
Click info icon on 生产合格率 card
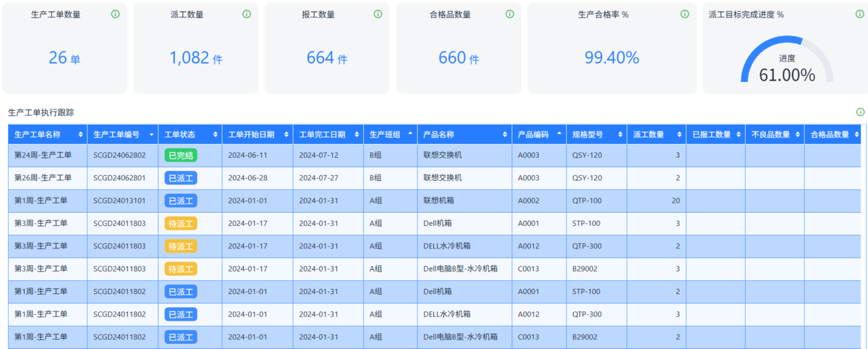tap(685, 14)
